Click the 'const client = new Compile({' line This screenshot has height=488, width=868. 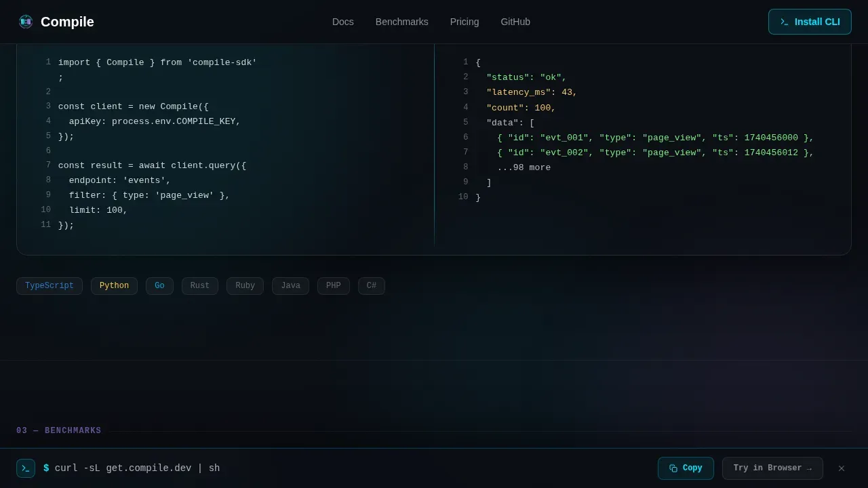coord(134,106)
